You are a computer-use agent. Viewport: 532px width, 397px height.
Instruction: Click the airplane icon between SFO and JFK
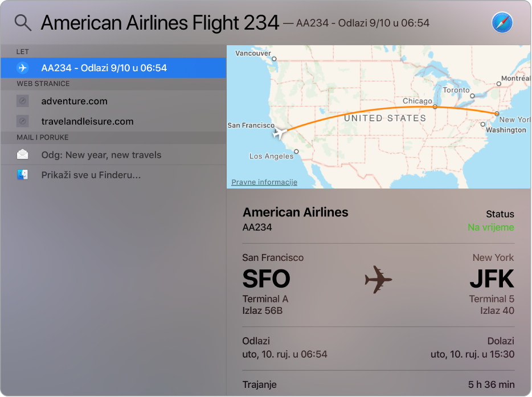(x=378, y=280)
